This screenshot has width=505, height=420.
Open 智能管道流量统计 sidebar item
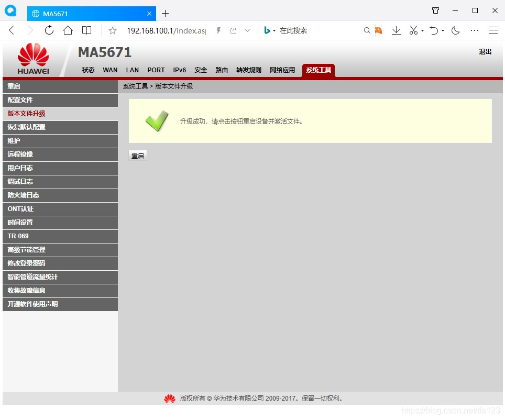[x=60, y=277]
